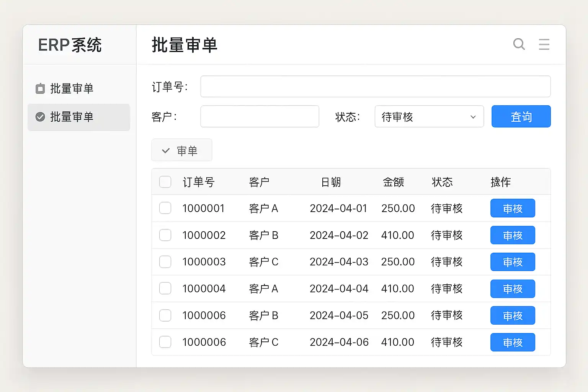
Task: Click the search magnifier icon in header
Action: point(519,44)
